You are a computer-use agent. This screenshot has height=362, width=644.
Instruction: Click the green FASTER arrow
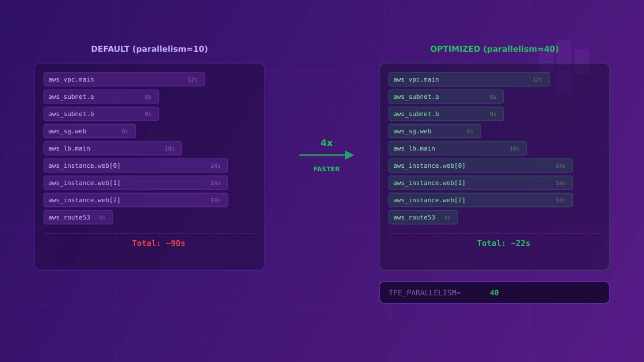coord(326,155)
